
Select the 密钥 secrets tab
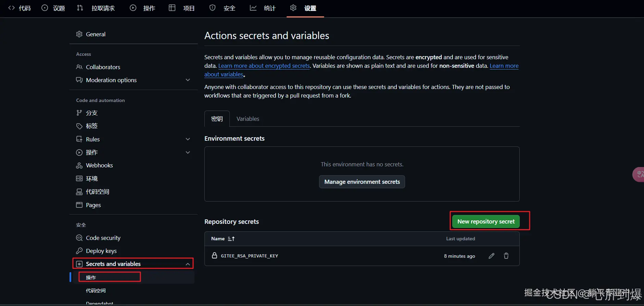[217, 119]
